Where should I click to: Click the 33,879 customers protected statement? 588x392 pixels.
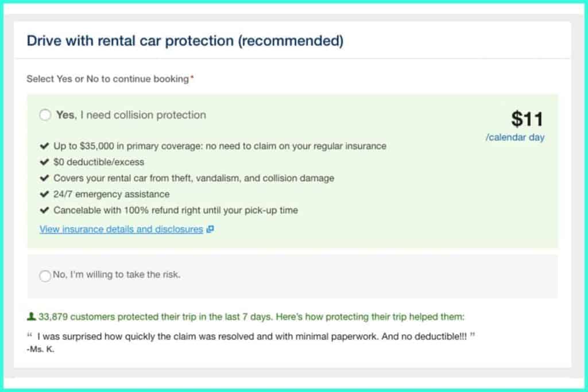tap(252, 317)
